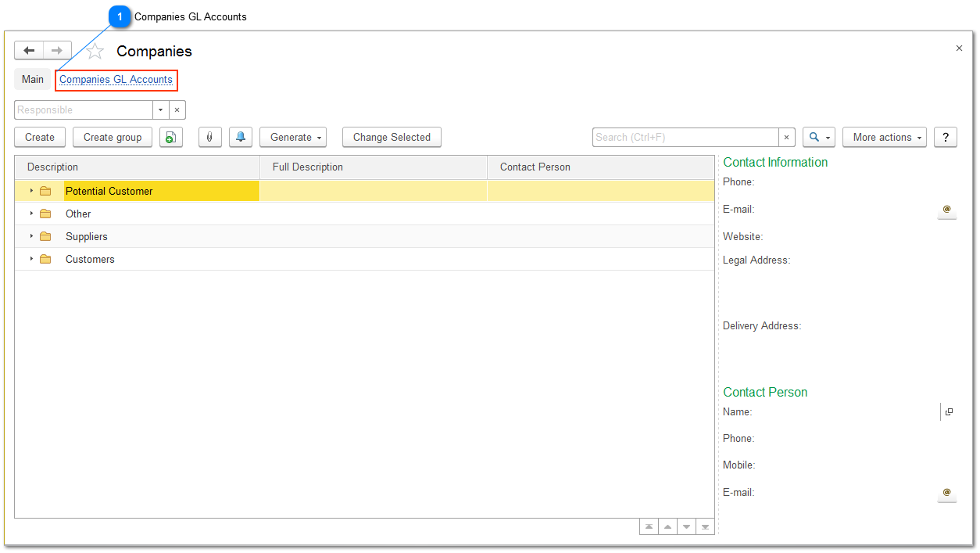Click the create-by-copying document icon
This screenshot has height=553, width=980.
[171, 137]
